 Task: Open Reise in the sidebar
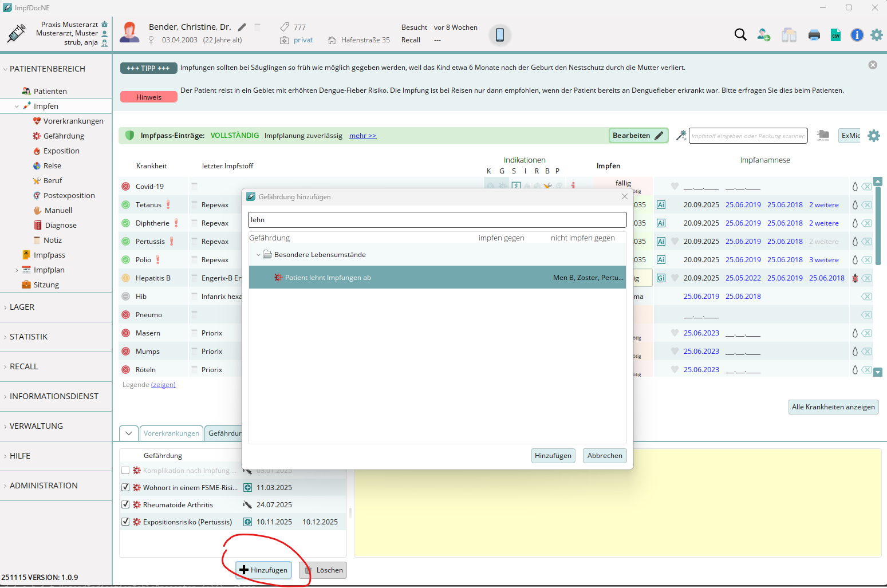click(52, 166)
